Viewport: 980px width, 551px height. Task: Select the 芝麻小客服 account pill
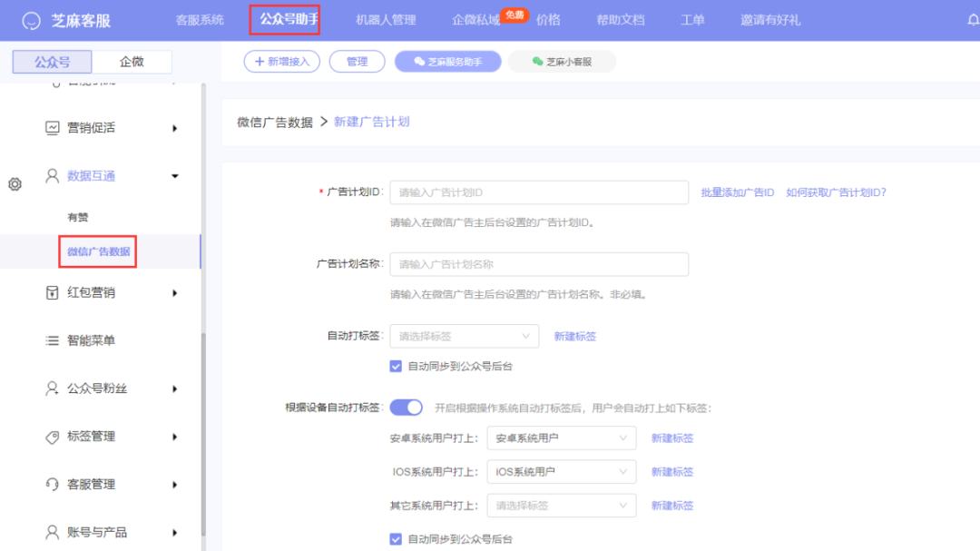(x=562, y=62)
